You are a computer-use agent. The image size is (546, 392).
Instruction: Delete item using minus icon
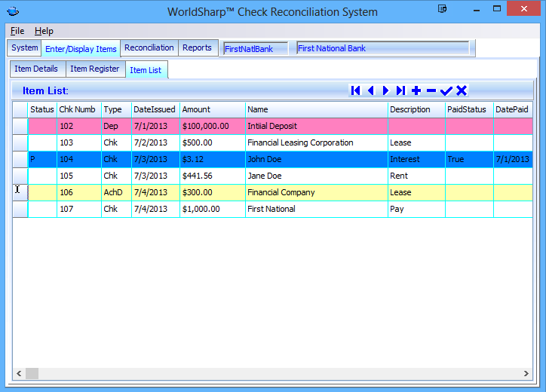pyautogui.click(x=431, y=90)
